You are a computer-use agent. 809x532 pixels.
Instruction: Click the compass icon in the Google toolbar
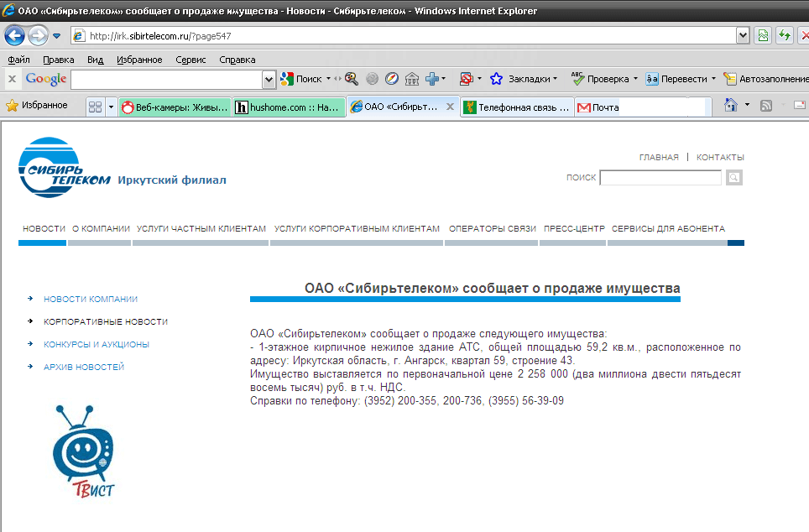392,79
